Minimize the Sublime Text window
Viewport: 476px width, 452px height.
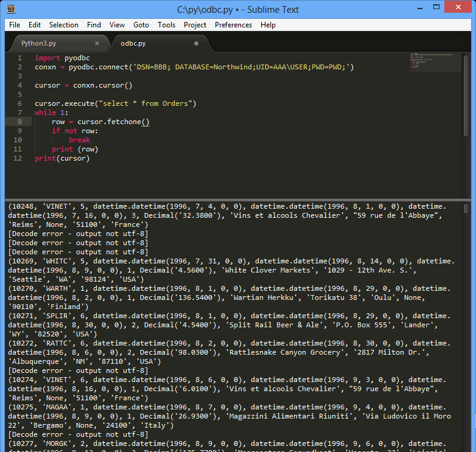coord(420,8)
